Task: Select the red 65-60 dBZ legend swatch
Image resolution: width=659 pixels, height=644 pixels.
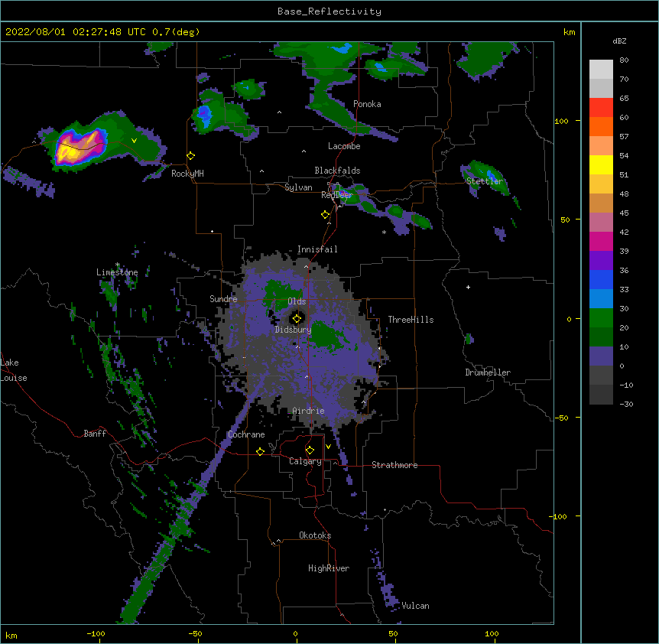Action: pos(601,108)
